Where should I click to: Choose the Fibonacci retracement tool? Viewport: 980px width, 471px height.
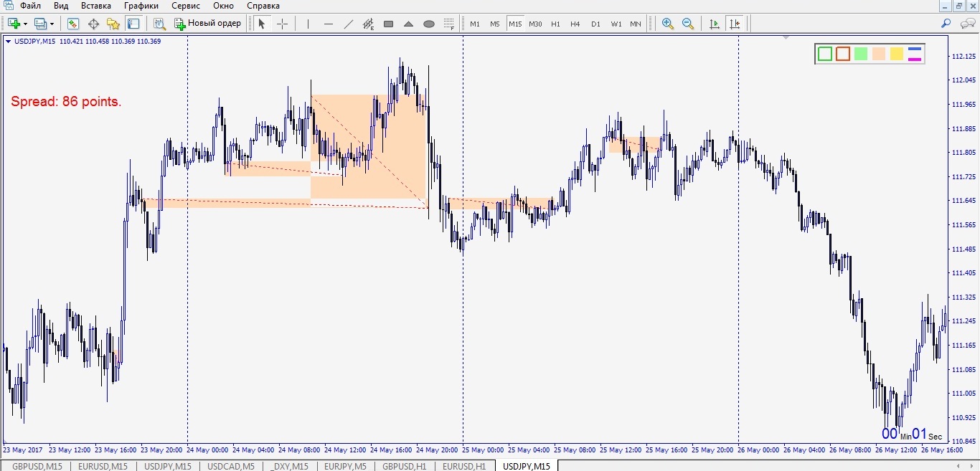369,24
